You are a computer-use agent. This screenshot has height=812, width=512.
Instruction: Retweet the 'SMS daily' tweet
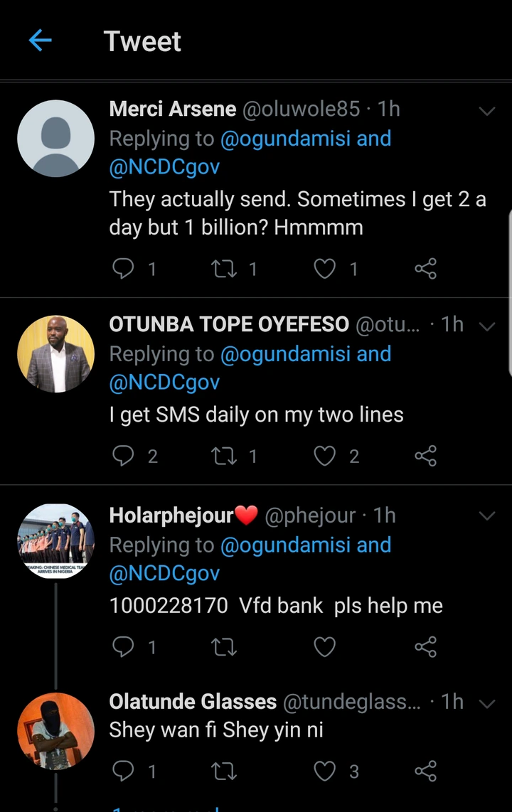(x=223, y=456)
